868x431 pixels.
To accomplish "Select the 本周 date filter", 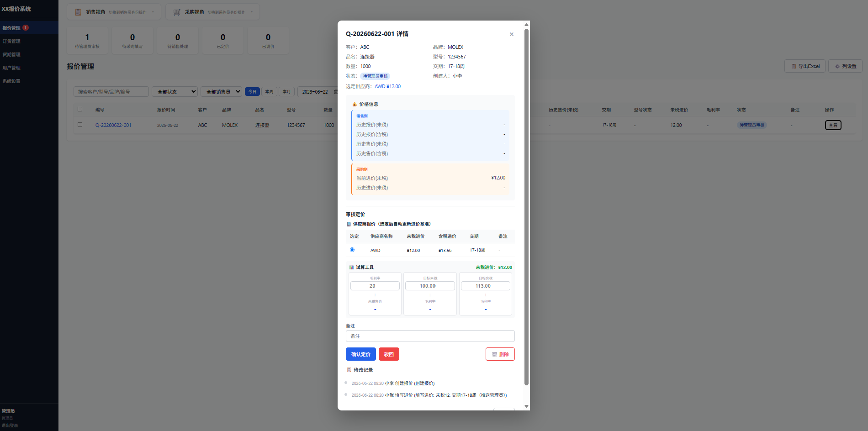I will (x=269, y=92).
